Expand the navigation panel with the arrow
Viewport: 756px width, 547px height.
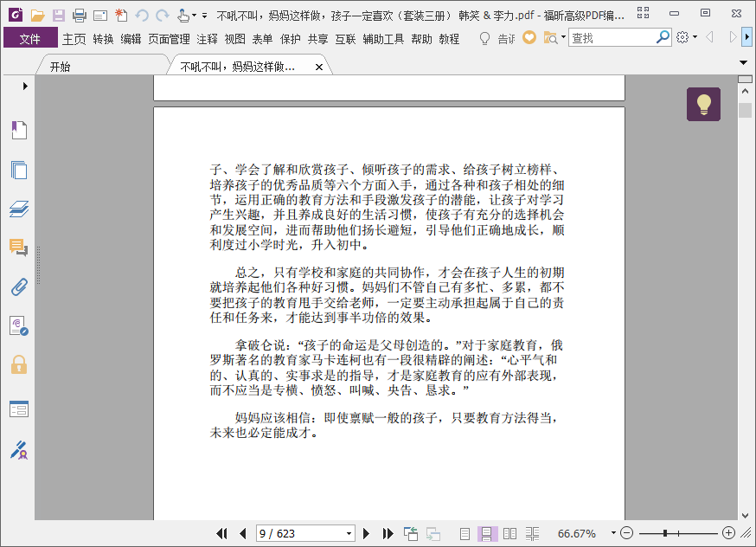[x=25, y=87]
